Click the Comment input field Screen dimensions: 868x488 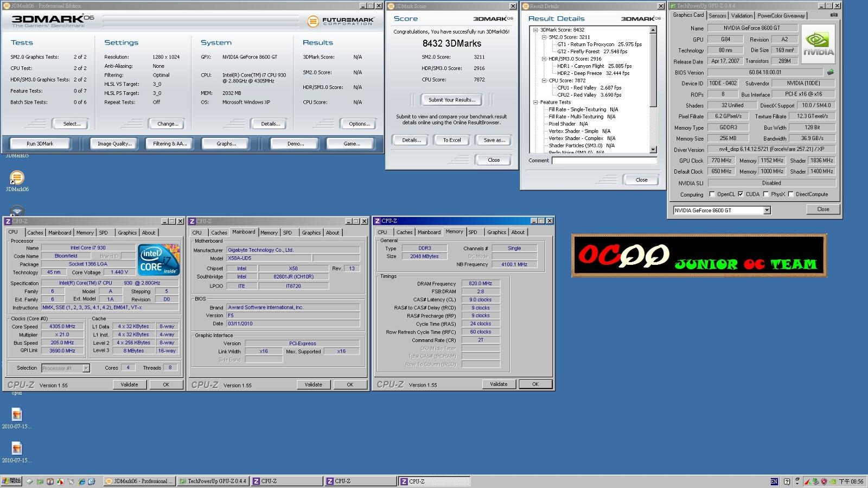(604, 160)
